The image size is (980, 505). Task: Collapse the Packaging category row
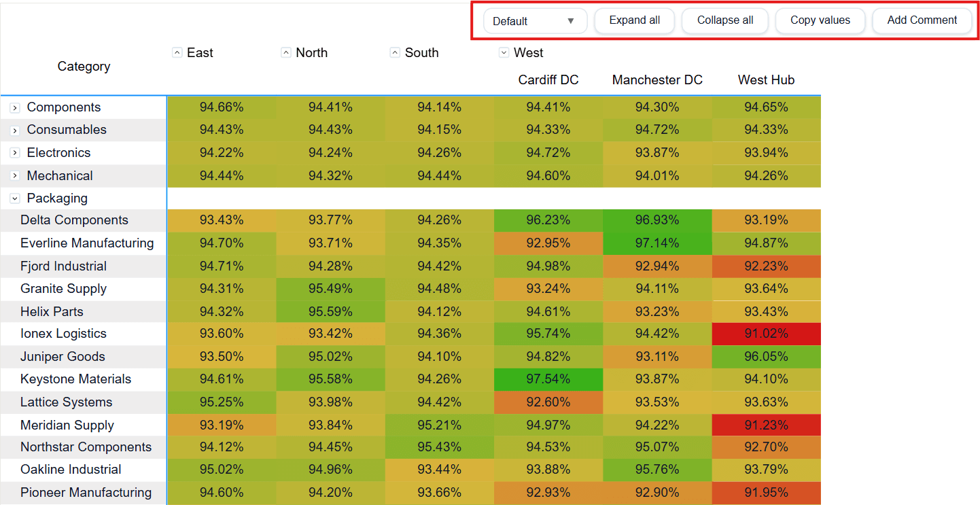(15, 199)
